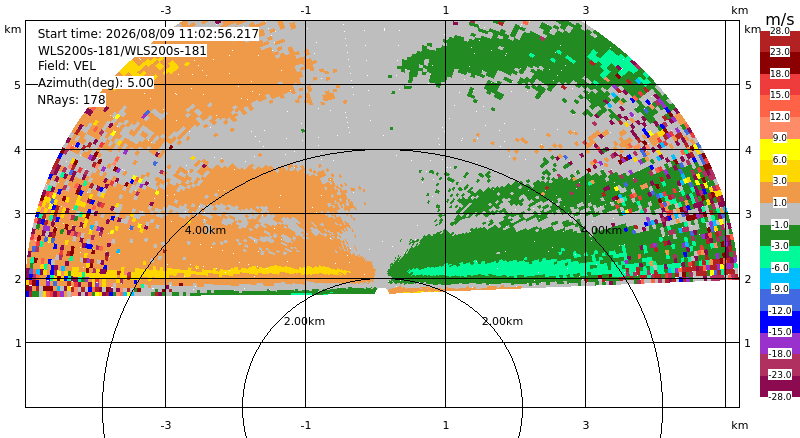Click the gray -1.0 to 1.0 colorbar band
The width and height of the screenshot is (800, 438).
tap(780, 214)
